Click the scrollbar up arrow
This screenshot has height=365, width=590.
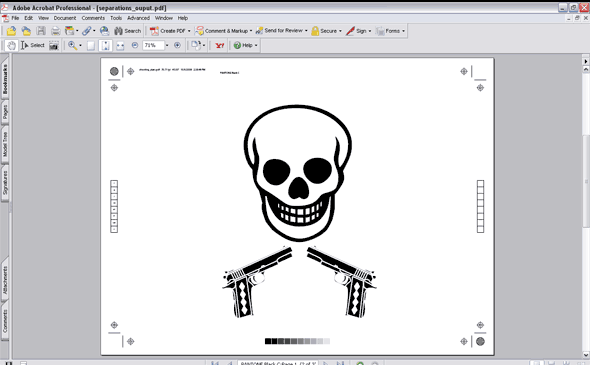click(586, 70)
